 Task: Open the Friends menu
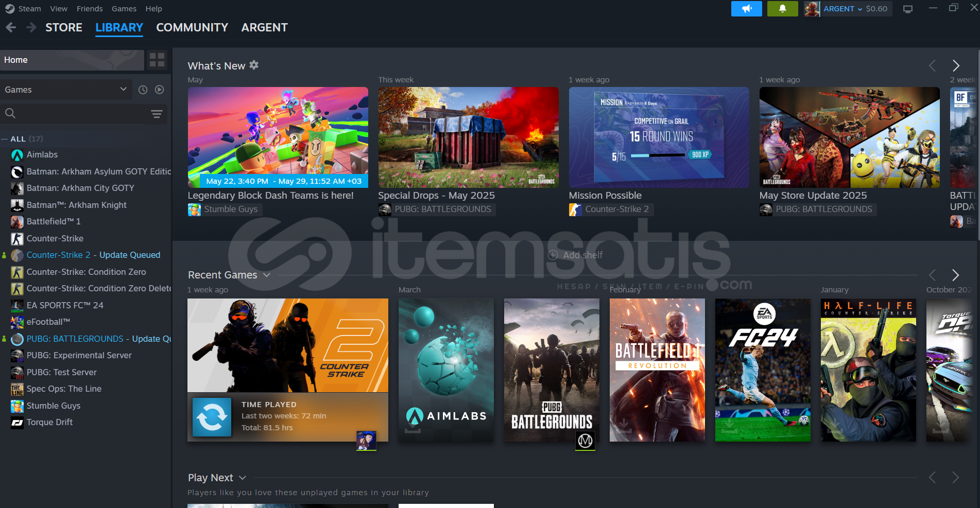coord(90,9)
